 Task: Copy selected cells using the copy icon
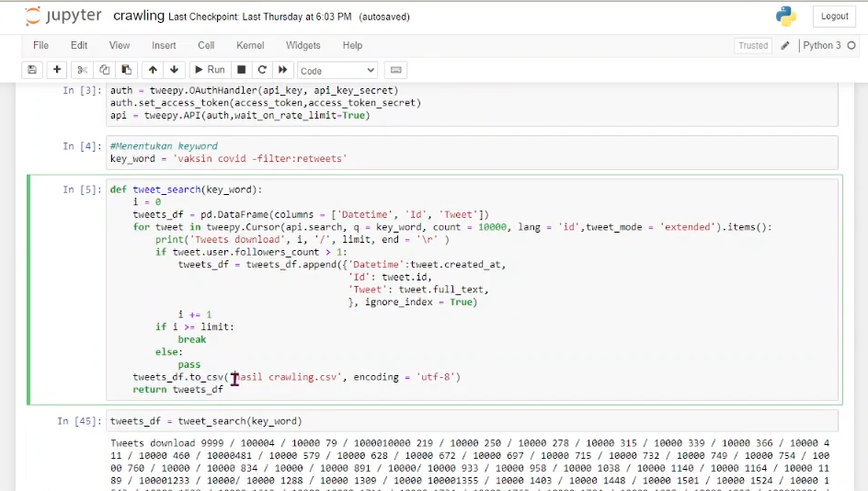(x=105, y=70)
